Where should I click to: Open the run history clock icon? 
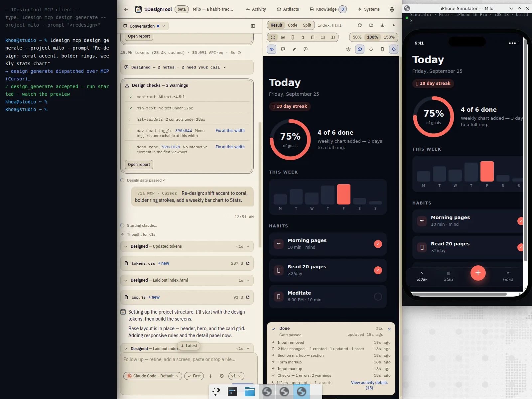tap(222, 376)
